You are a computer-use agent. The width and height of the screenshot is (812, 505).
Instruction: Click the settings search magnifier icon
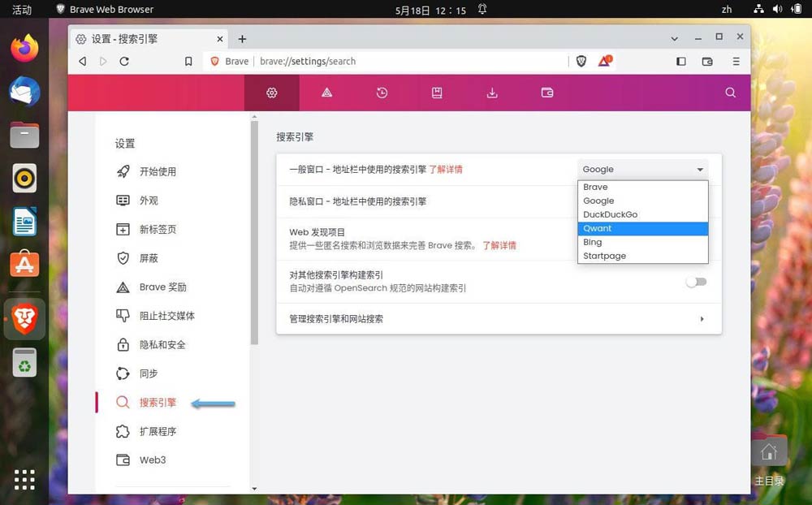(730, 93)
